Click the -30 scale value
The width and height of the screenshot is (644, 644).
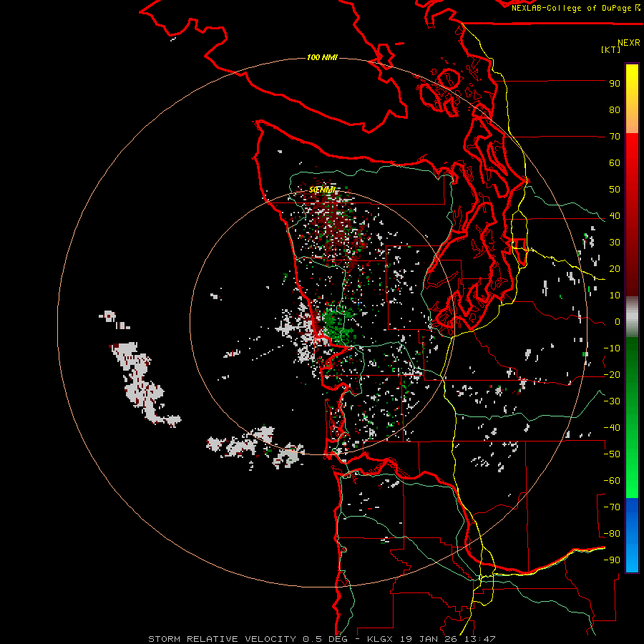612,401
